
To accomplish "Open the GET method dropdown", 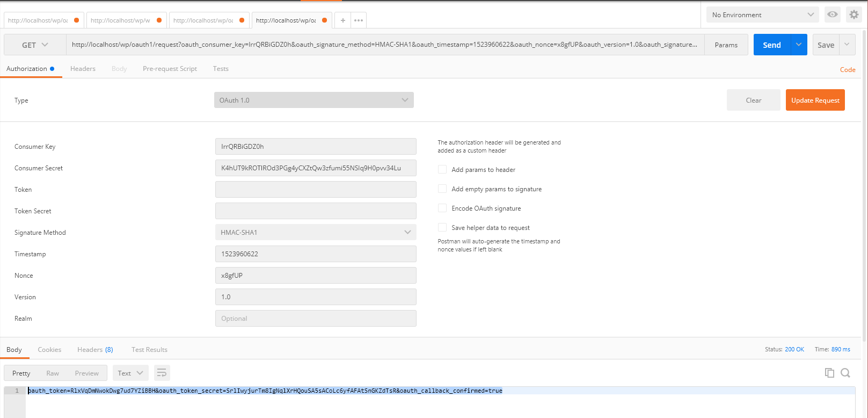I will 35,45.
